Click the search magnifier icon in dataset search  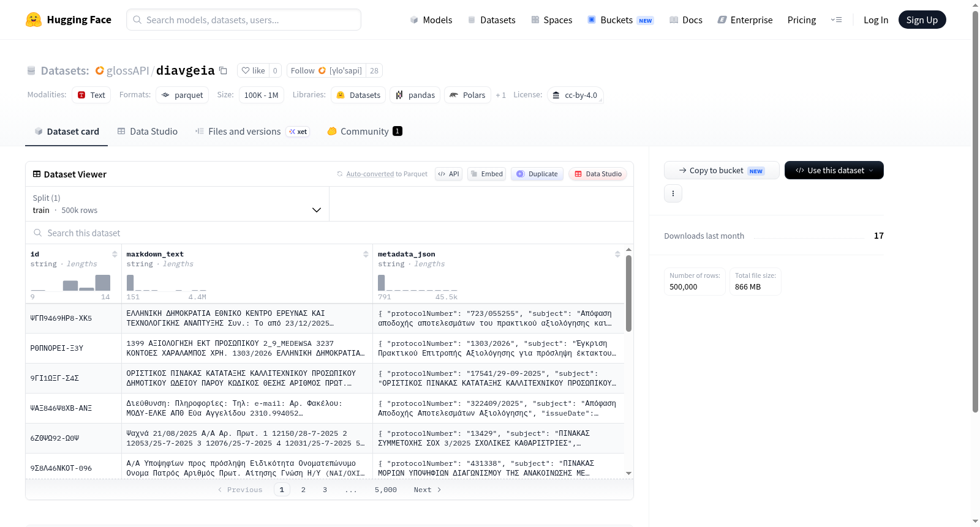[x=38, y=233]
